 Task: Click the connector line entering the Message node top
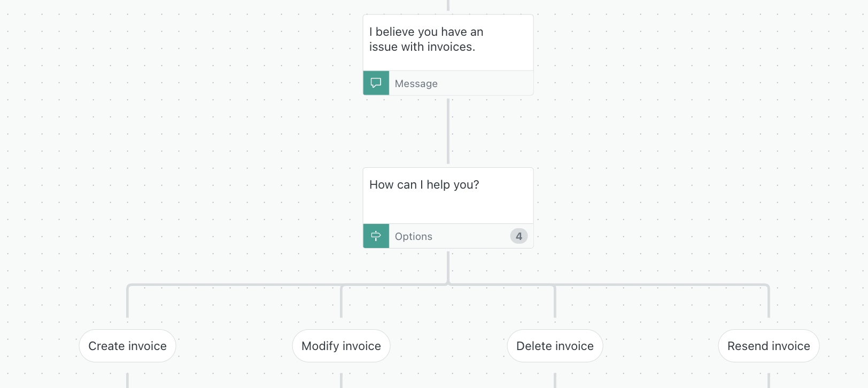click(448, 5)
